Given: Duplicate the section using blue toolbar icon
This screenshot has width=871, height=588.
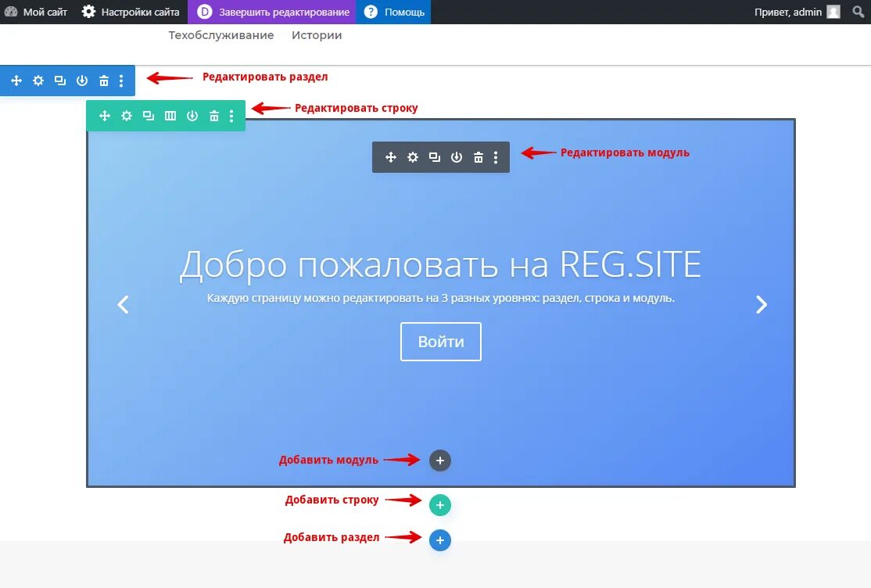Looking at the screenshot, I should tap(60, 81).
